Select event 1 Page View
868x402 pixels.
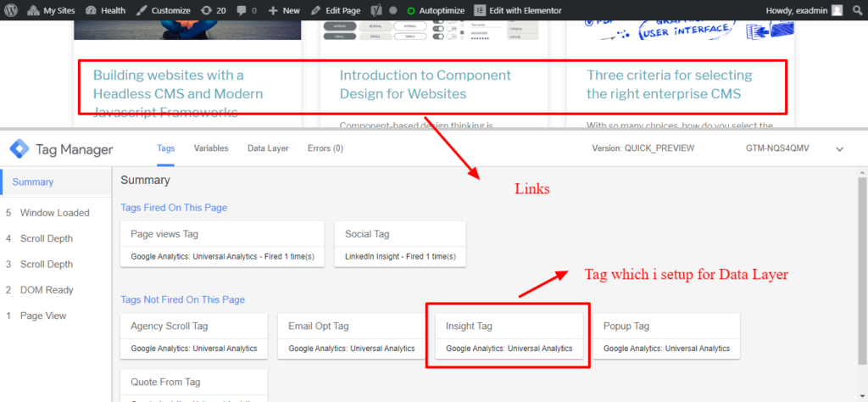pyautogui.click(x=55, y=315)
